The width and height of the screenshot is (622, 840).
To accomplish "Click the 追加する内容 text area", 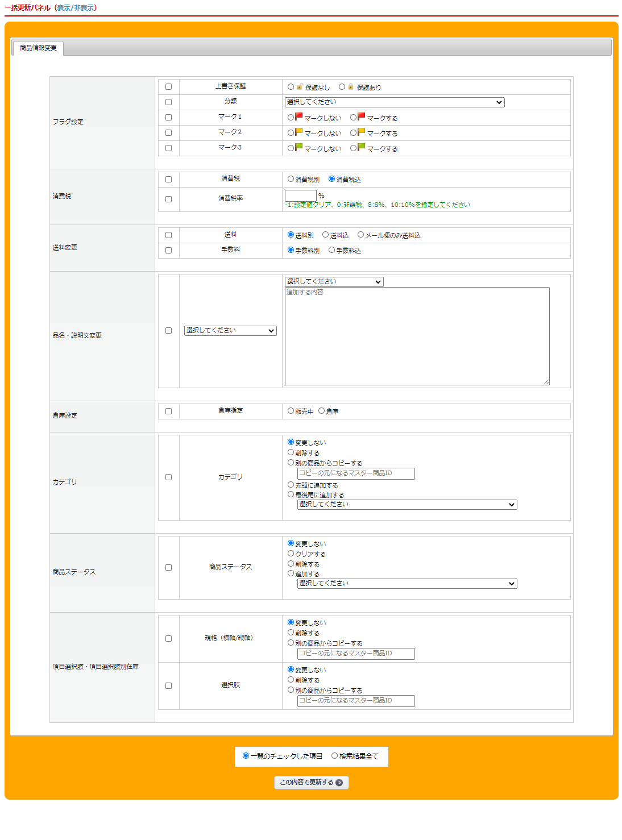I will coord(417,336).
